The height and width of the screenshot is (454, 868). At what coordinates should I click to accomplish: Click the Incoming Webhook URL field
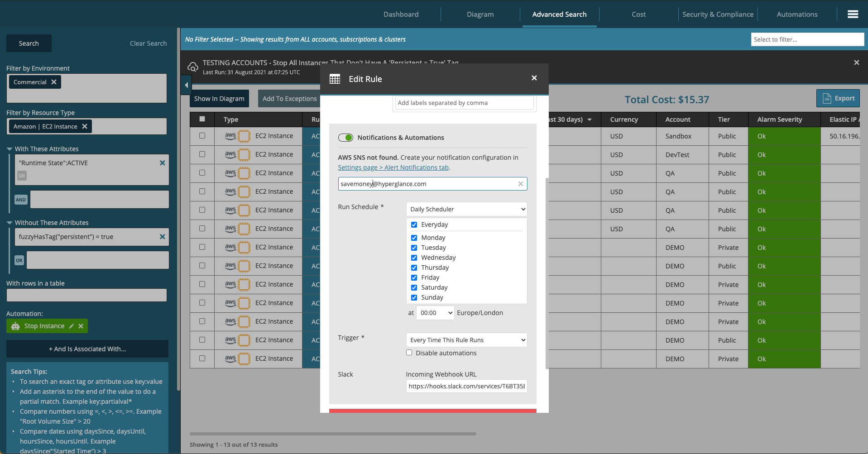point(466,386)
